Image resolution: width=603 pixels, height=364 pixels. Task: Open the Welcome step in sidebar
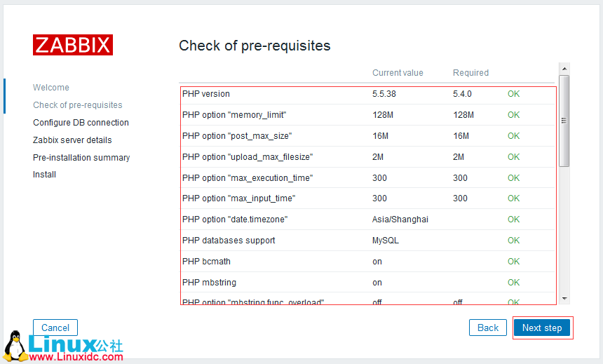51,88
